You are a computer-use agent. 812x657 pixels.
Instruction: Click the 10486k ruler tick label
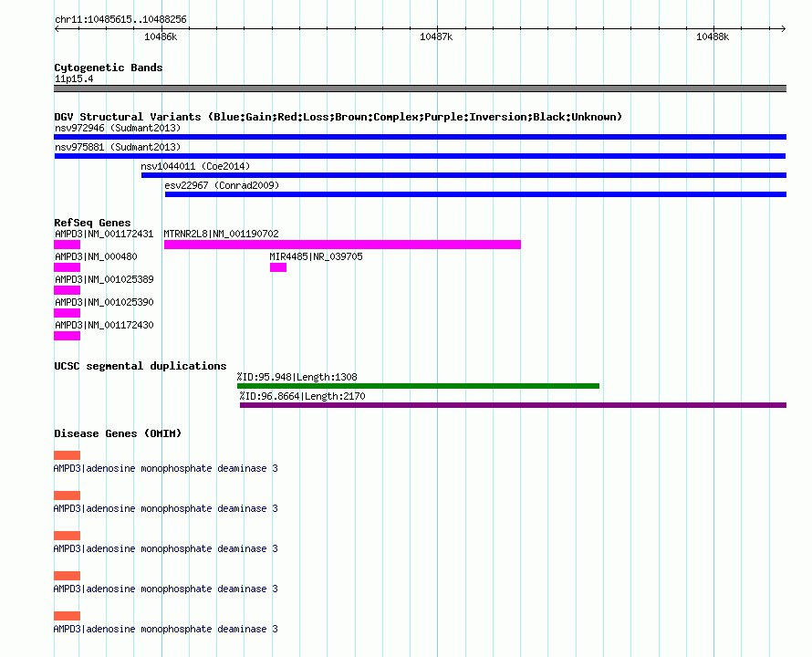tap(161, 36)
